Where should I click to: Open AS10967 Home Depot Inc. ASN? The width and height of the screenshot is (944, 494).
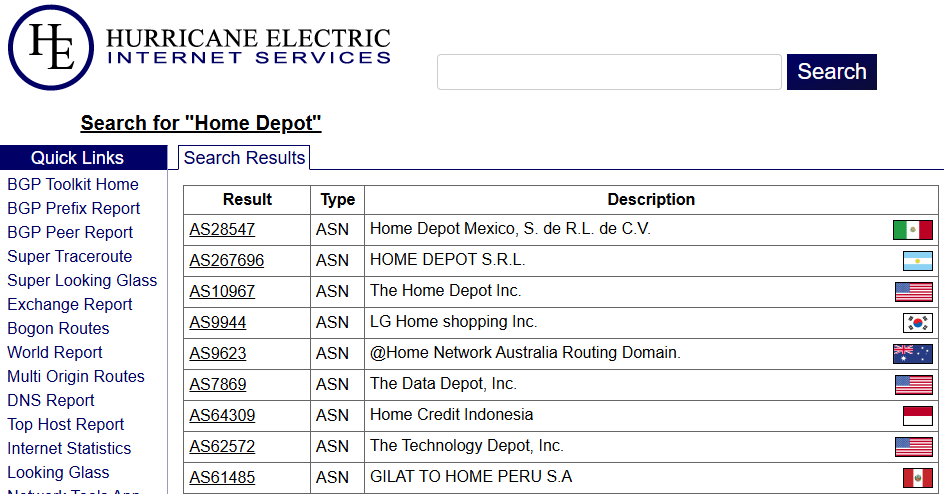pyautogui.click(x=222, y=291)
